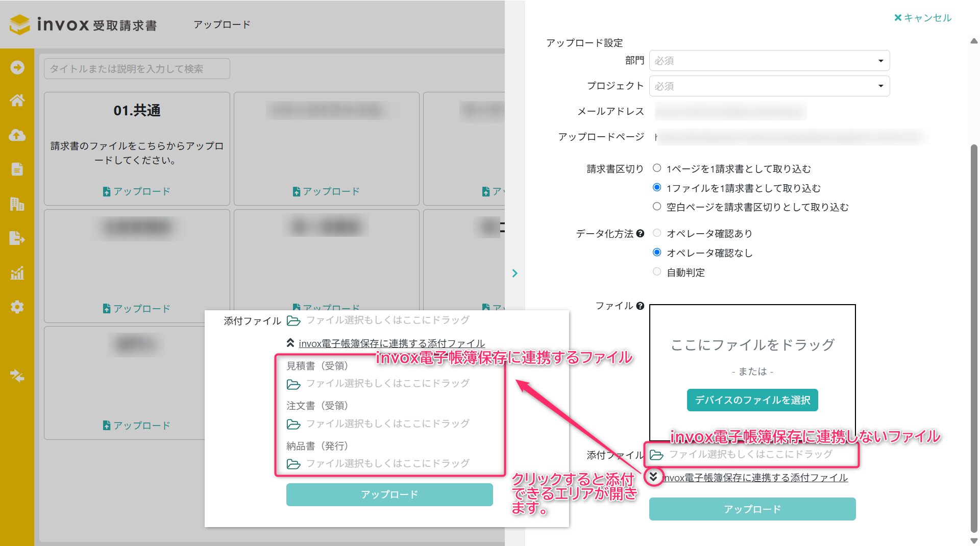
Task: Click the アップロード header tab
Action: click(222, 24)
